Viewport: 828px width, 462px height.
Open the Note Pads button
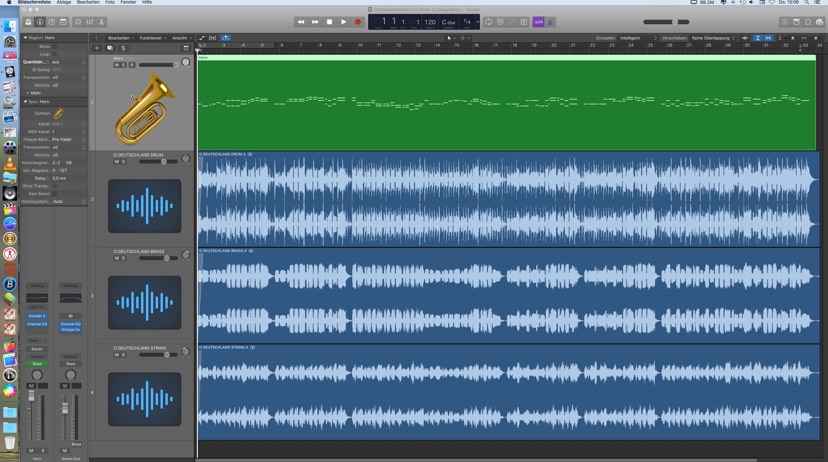(x=796, y=22)
